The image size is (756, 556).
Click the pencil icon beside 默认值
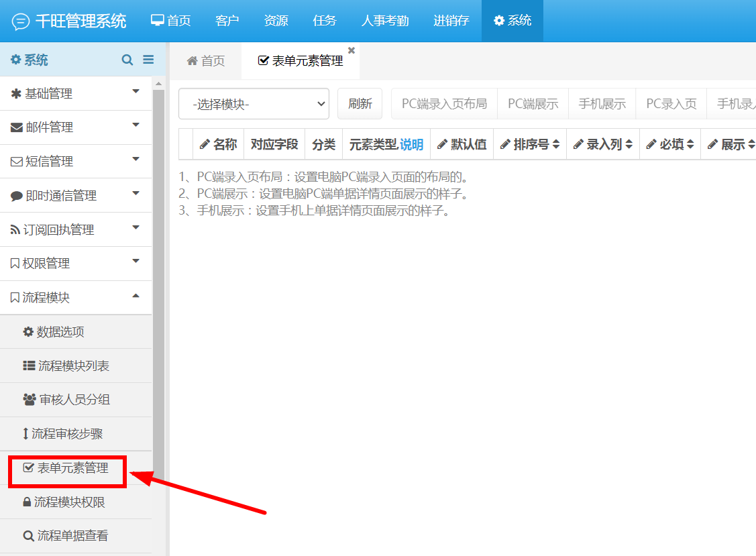point(442,144)
